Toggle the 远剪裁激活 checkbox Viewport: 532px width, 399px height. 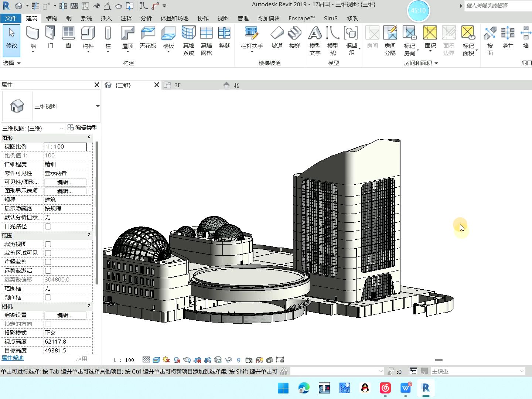click(x=48, y=271)
